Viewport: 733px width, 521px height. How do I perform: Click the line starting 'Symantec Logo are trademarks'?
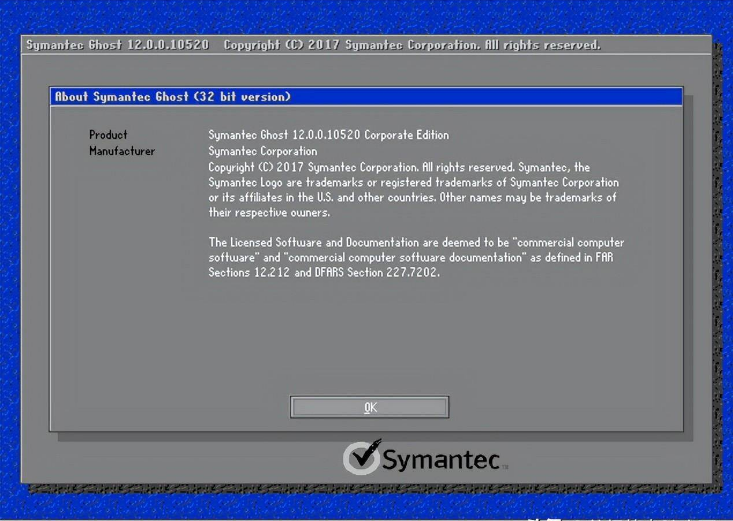(x=414, y=182)
